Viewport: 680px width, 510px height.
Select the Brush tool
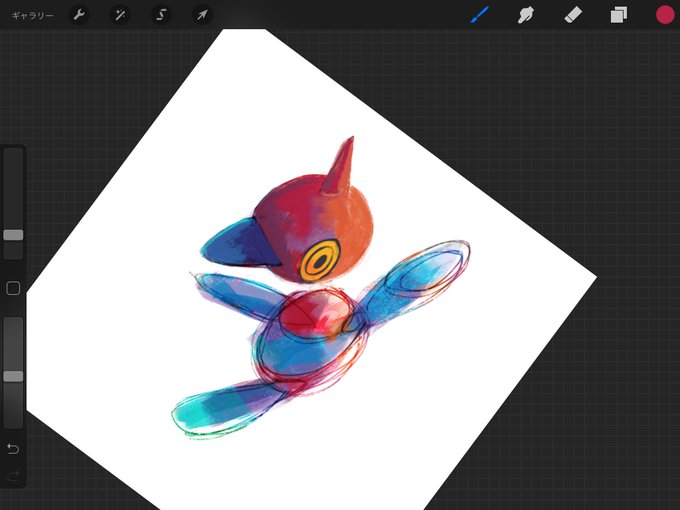click(x=480, y=15)
